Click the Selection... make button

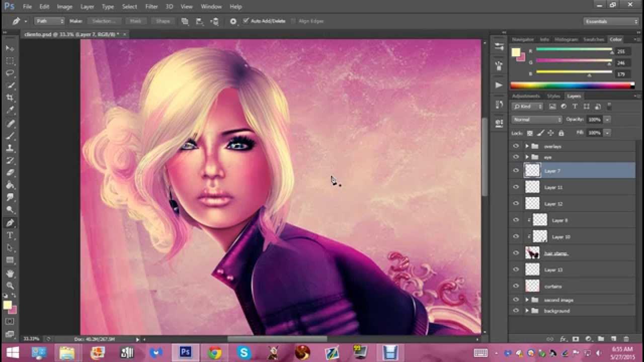tap(104, 21)
